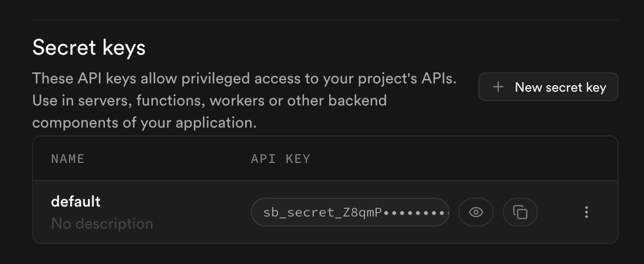Select the masked sb_secret key field
The height and width of the screenshot is (264, 644).
(350, 212)
